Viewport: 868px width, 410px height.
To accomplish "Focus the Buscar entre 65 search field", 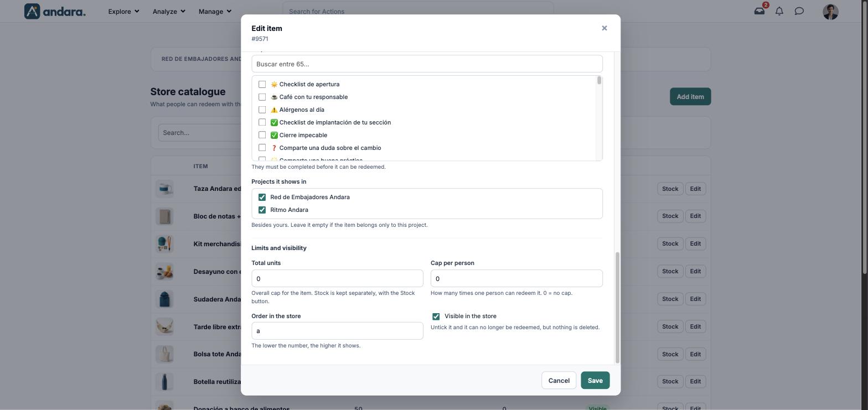I will coord(427,64).
